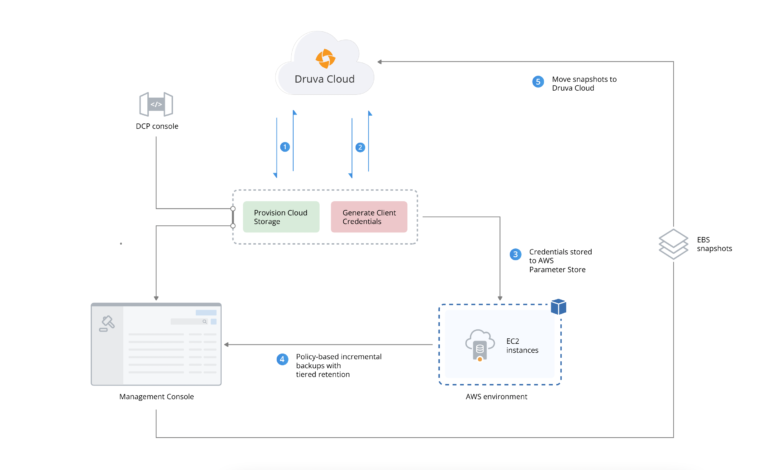768x470 pixels.
Task: Click 'Credentials stored to AWS Parameter Store' text
Action: (x=558, y=260)
